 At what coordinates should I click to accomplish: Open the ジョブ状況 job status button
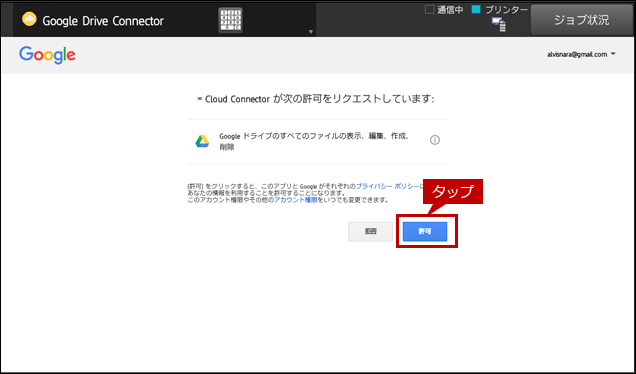tap(581, 20)
